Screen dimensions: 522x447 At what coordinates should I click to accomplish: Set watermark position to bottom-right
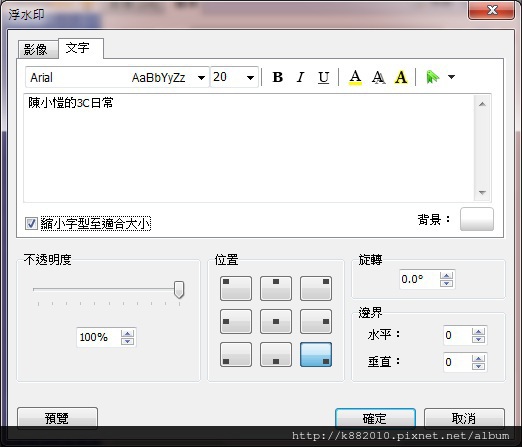[316, 354]
